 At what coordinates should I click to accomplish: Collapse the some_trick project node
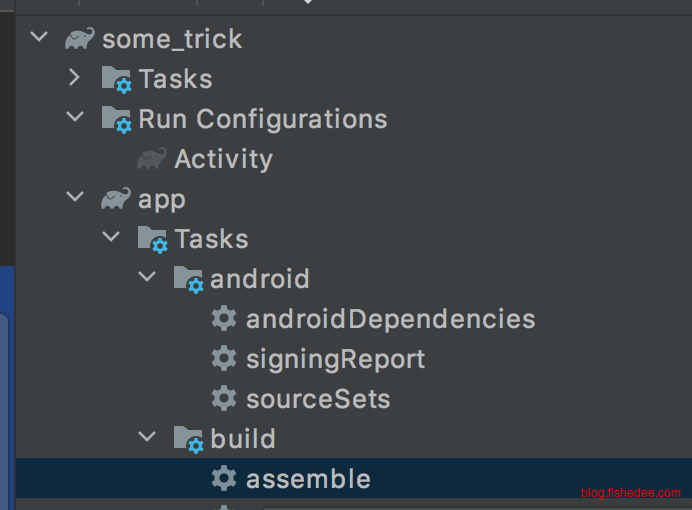pyautogui.click(x=39, y=38)
